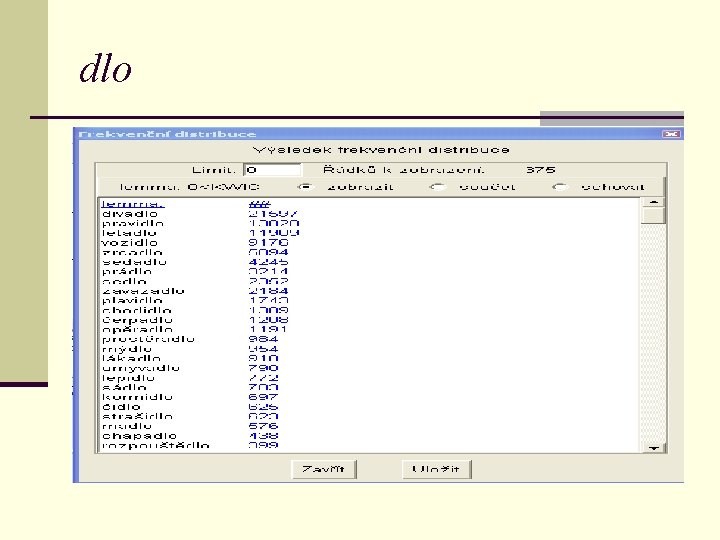Select the 'rozpouštědlo' row
Image resolution: width=720 pixels, height=540 pixels.
click(190, 445)
